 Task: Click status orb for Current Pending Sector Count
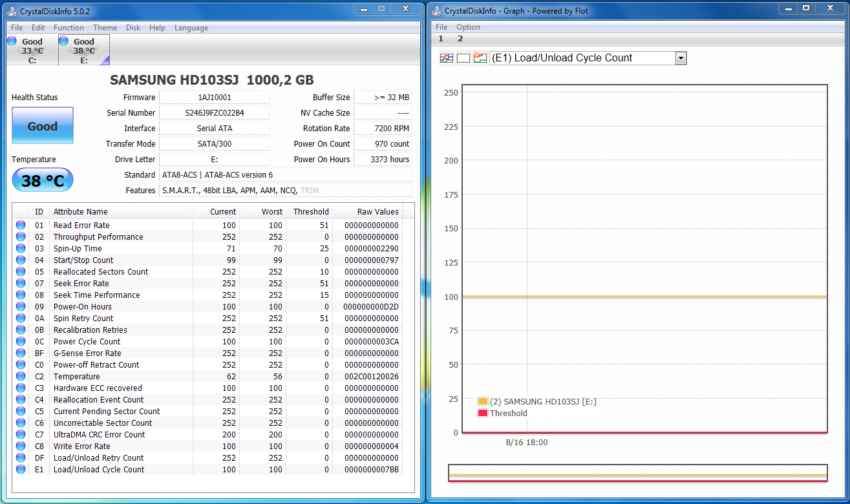tap(21, 412)
